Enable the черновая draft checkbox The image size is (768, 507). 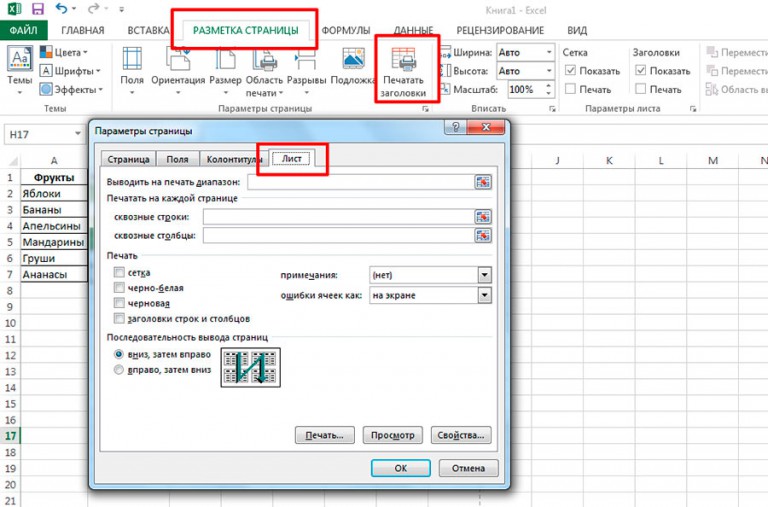pos(119,303)
